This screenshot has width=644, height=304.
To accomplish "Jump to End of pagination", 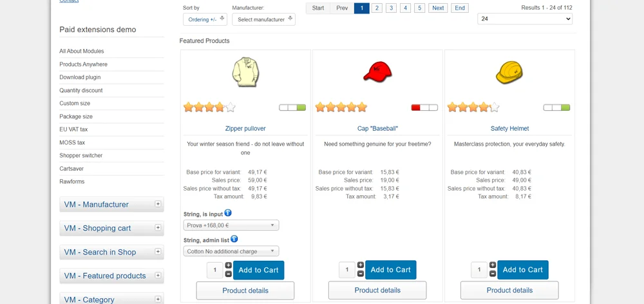I will 460,8.
